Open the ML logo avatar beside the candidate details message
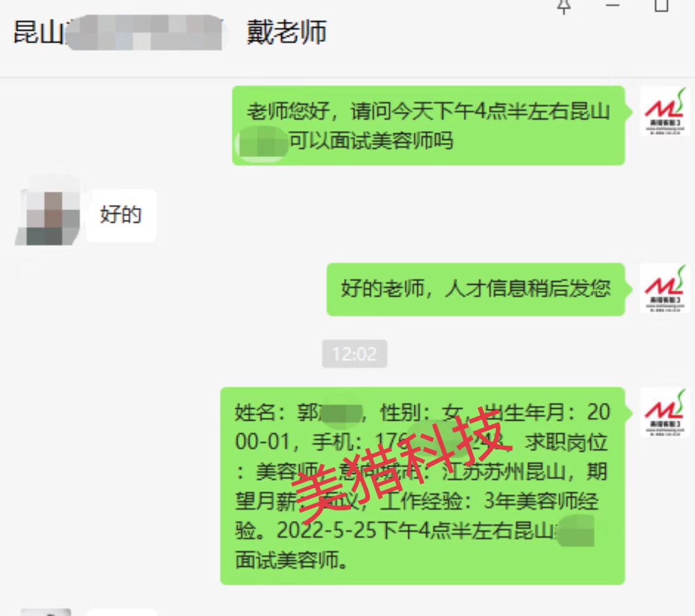Image resolution: width=695 pixels, height=616 pixels. coord(664,413)
